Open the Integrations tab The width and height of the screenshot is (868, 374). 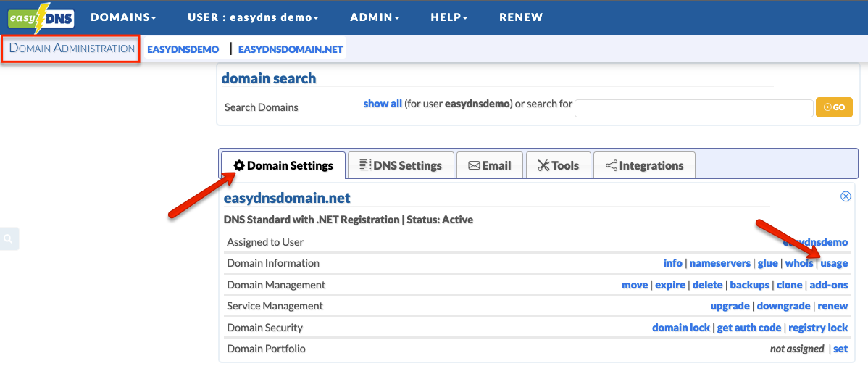[644, 165]
